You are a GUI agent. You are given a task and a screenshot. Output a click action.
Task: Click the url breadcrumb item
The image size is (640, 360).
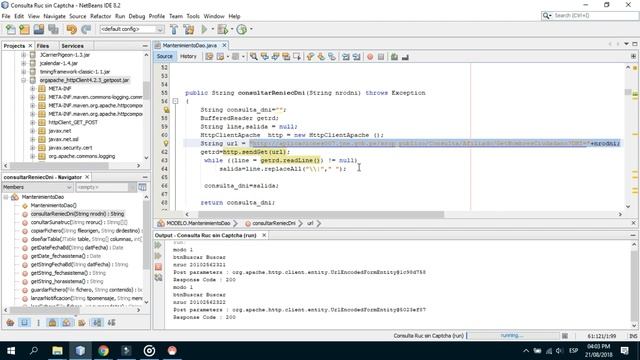(310, 223)
